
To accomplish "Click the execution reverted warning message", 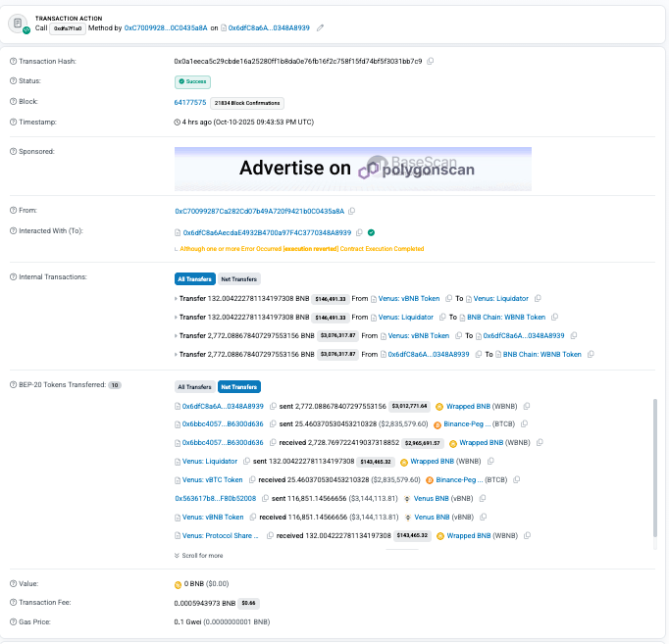I will (x=302, y=249).
